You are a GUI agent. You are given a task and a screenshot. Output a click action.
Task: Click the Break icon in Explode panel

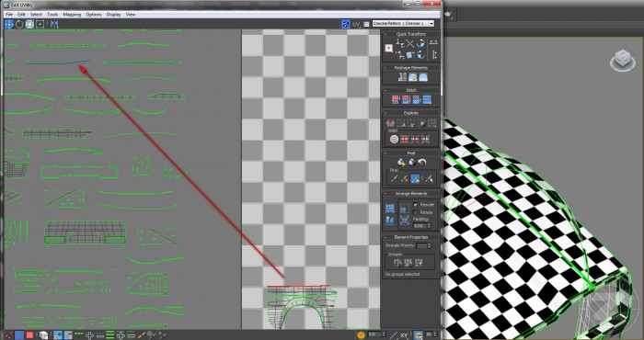[x=390, y=123]
